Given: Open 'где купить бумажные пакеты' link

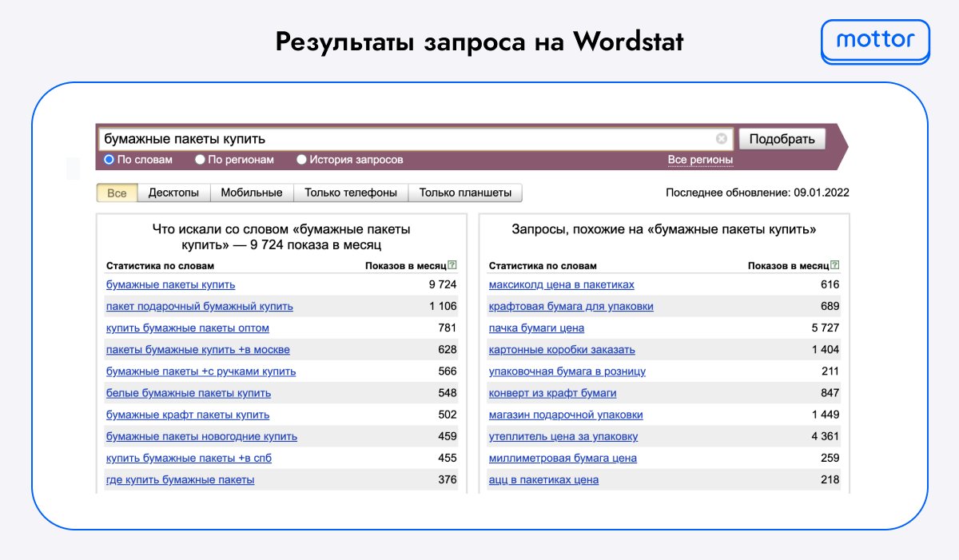Looking at the screenshot, I should click(x=180, y=479).
